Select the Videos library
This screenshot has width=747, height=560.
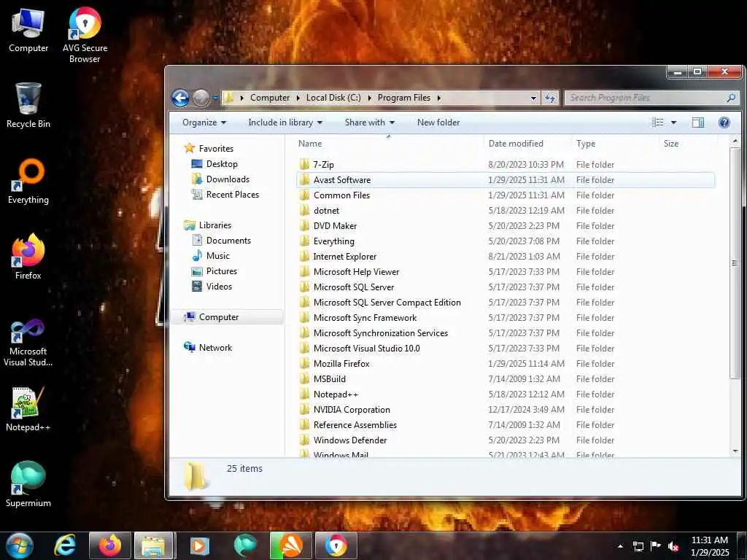(x=219, y=286)
